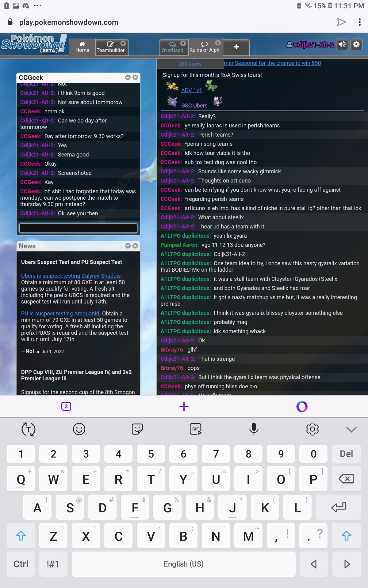The image size is (368, 588).
Task: Open the ADV 1v1 tour link
Action: pyautogui.click(x=191, y=90)
